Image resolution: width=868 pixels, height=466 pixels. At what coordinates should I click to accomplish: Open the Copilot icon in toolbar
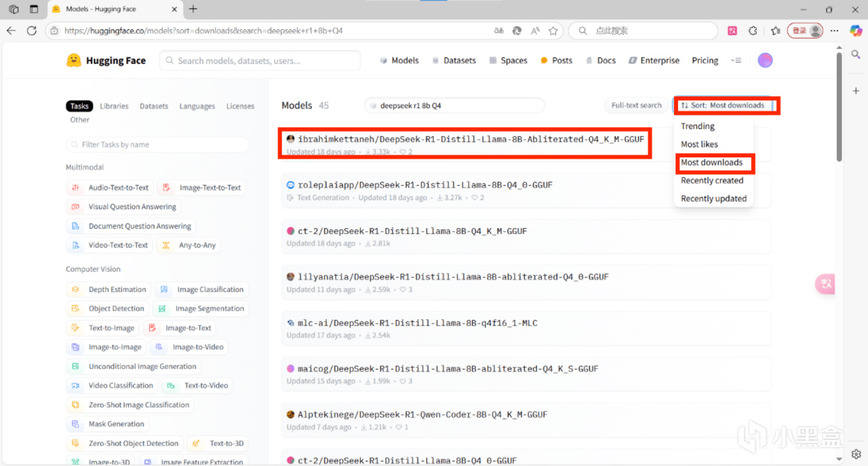854,31
